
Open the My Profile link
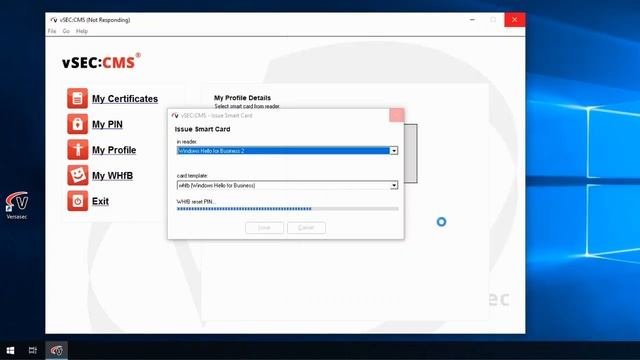(114, 150)
